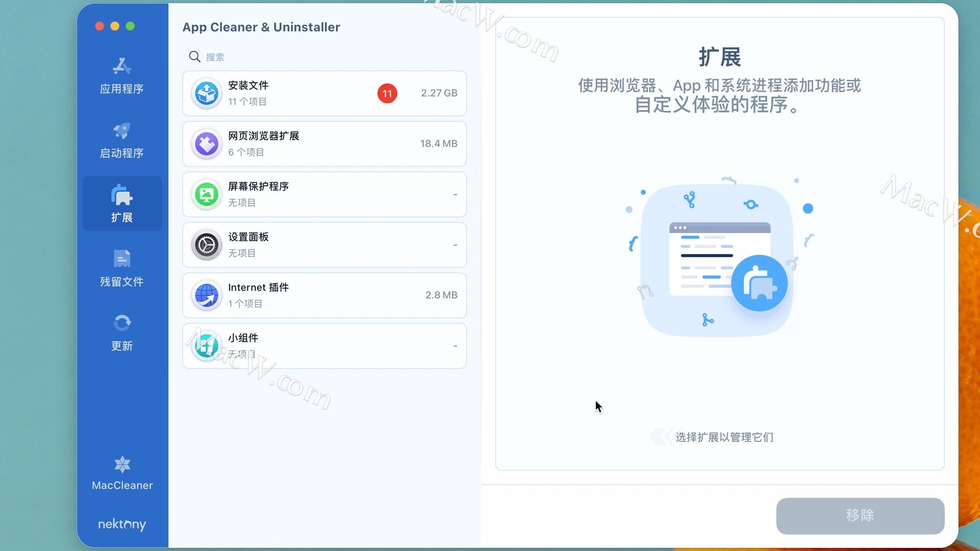
Task: Zoom window with green button
Action: coord(130,26)
